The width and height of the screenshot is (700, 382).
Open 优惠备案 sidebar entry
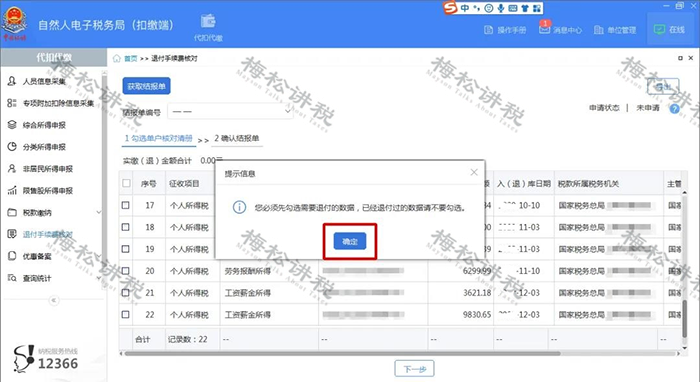(37, 256)
